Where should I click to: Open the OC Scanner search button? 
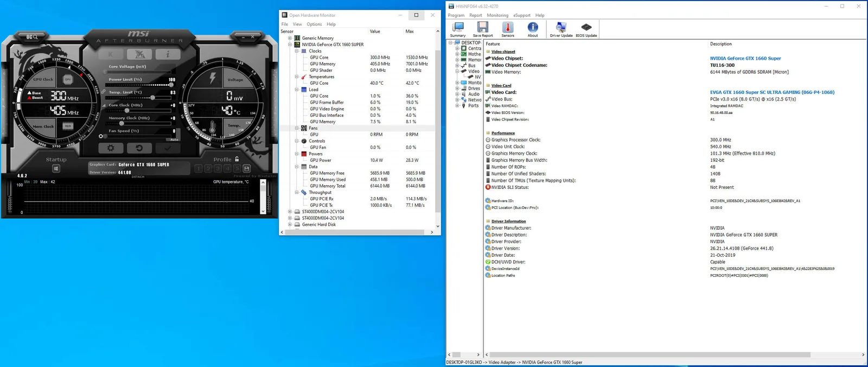(x=32, y=37)
